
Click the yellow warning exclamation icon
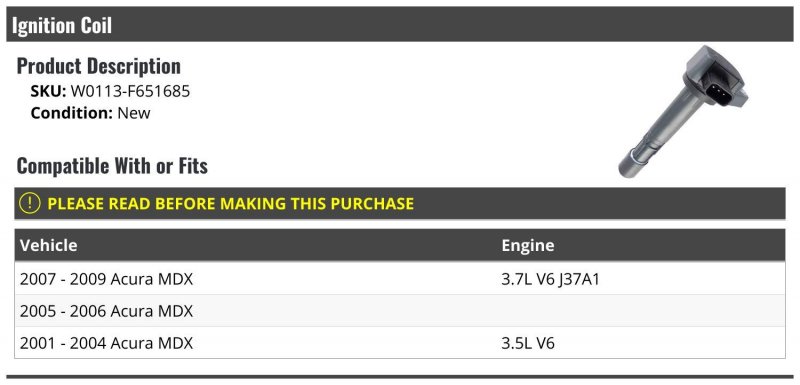(30, 203)
